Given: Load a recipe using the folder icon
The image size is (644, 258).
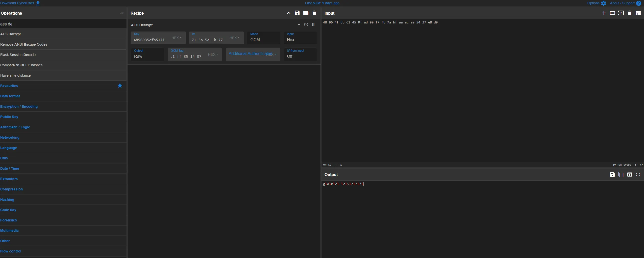Looking at the screenshot, I should coord(306,13).
